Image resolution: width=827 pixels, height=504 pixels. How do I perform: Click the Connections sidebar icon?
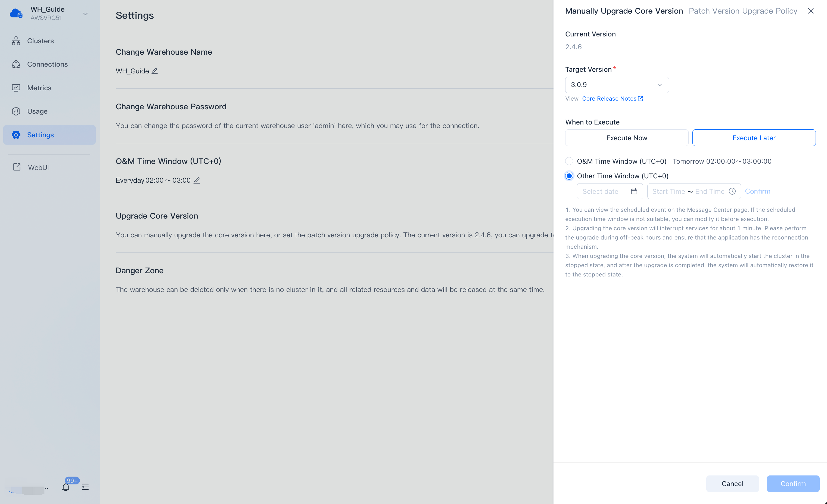[x=16, y=64]
